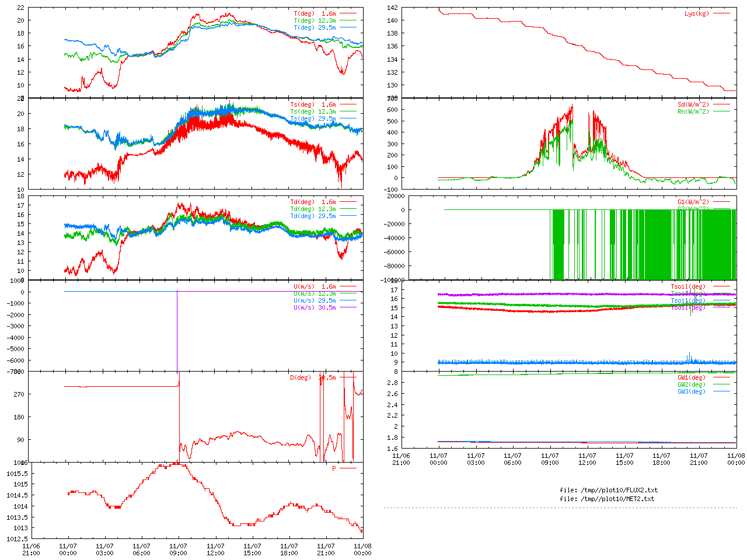
Task: Click the '1015.5' pressure axis value
Action: click(x=18, y=474)
